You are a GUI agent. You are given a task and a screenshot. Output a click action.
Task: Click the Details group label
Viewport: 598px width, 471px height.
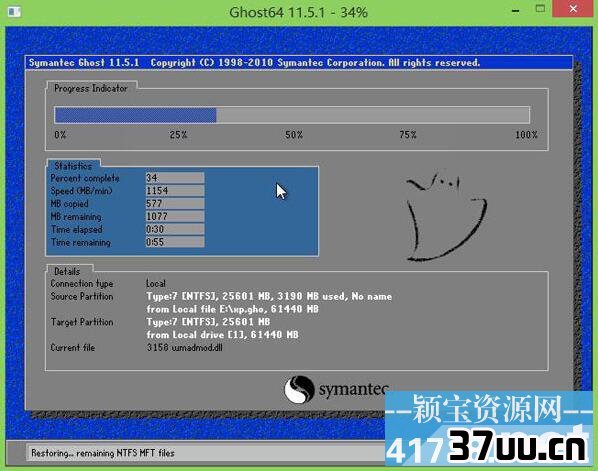point(67,272)
